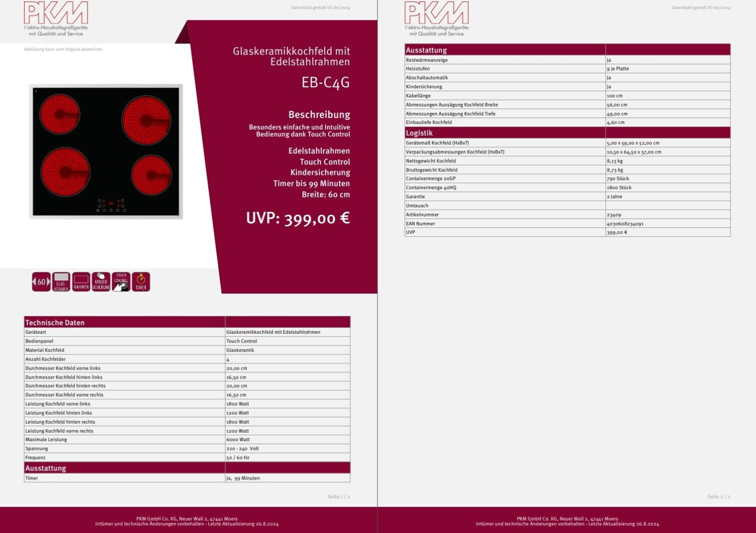Click the PKM logo on the first page
756x533 pixels.
pyautogui.click(x=56, y=19)
